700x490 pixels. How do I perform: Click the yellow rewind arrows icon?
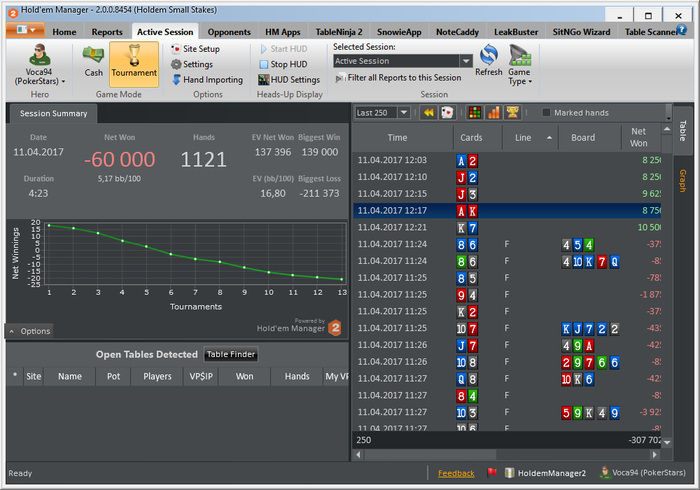(429, 112)
